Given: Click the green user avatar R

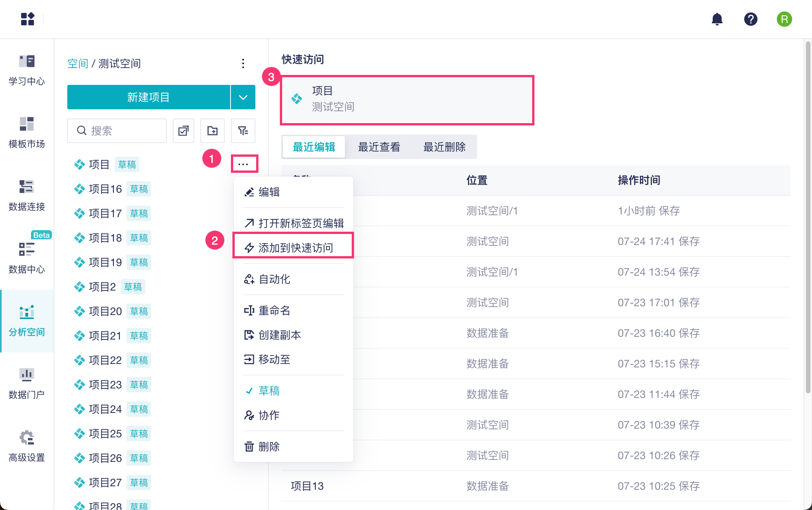Looking at the screenshot, I should tap(784, 19).
